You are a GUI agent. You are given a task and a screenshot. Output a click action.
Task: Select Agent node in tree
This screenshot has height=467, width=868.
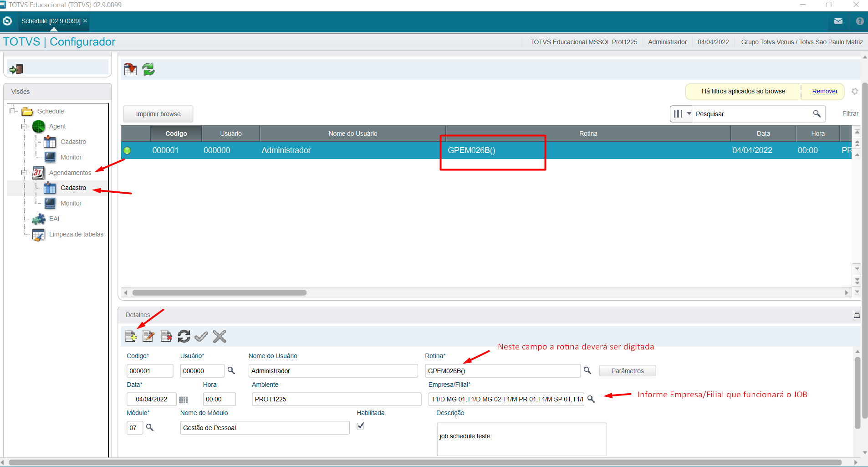coord(57,126)
